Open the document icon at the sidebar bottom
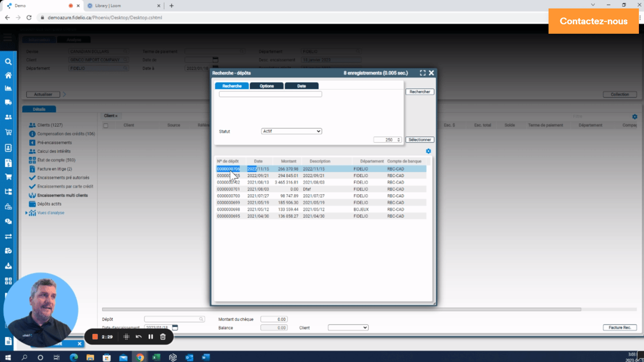Screen dimensions: 644x362 click(x=8, y=341)
